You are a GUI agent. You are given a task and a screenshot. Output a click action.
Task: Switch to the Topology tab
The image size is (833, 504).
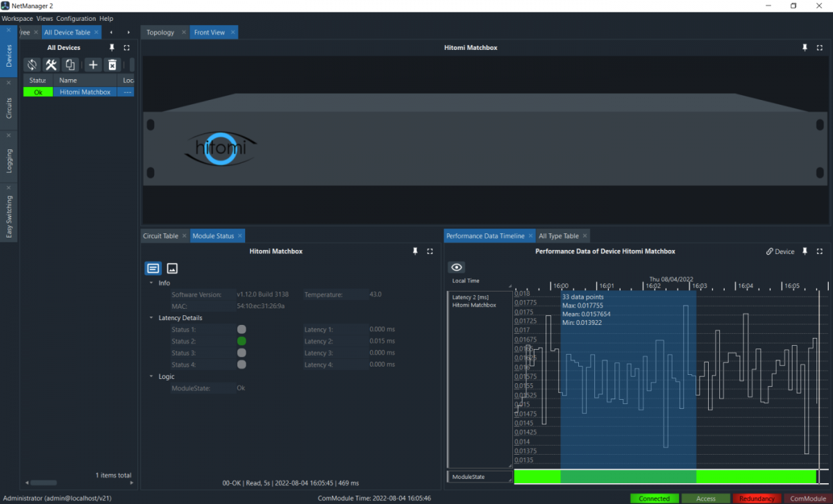click(x=161, y=32)
